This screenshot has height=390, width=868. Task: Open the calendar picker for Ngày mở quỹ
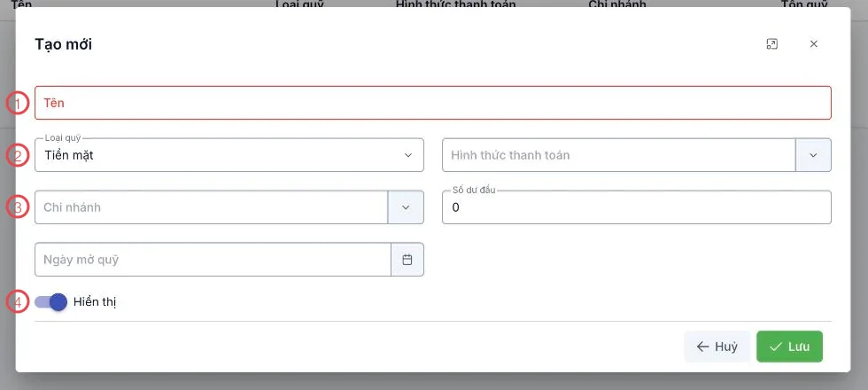407,259
